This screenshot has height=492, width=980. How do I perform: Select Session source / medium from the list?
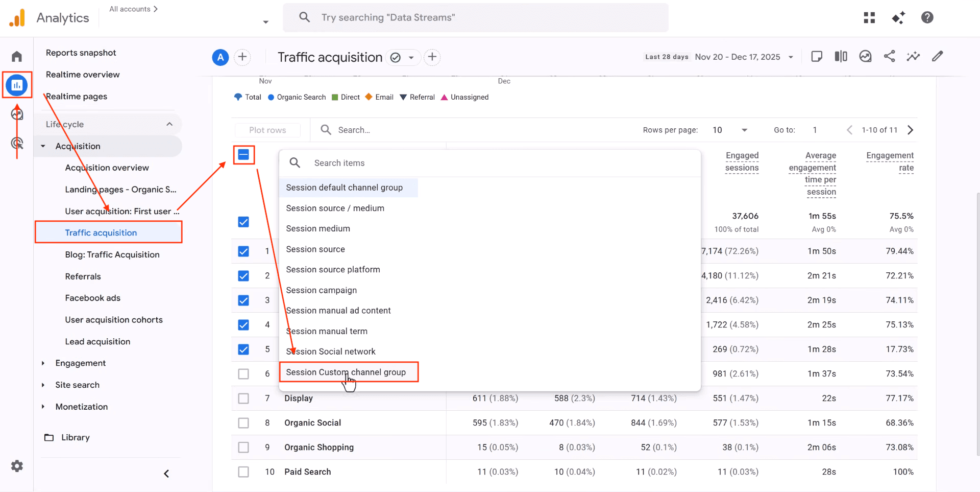(x=335, y=208)
